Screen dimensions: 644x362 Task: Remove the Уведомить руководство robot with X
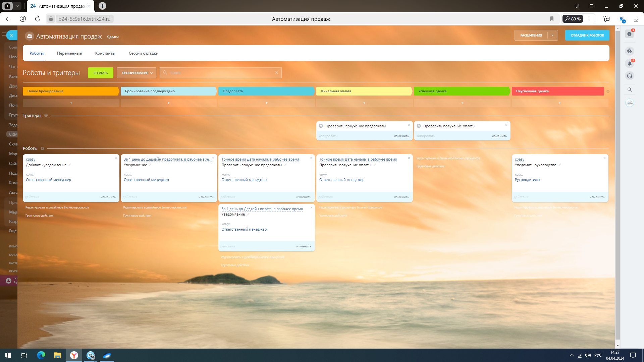click(604, 158)
